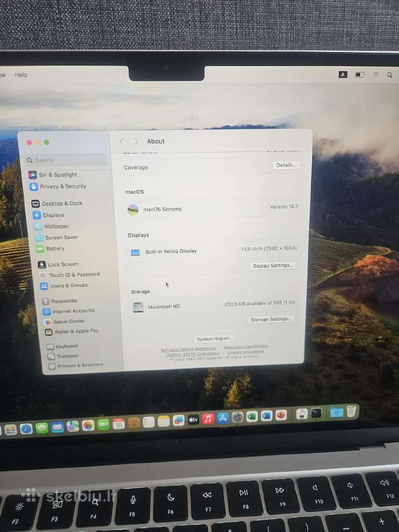Image resolution: width=399 pixels, height=532 pixels.
Task: Open Regulatory Certification link
Action: (246, 346)
